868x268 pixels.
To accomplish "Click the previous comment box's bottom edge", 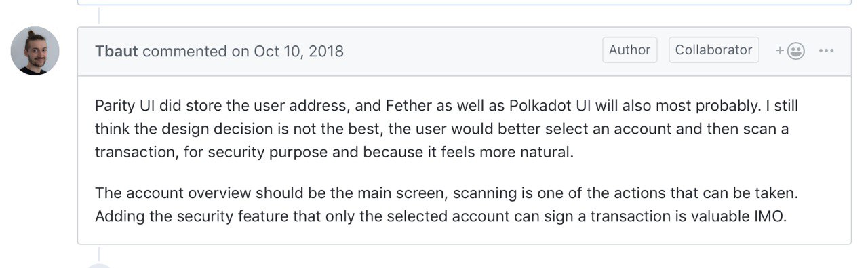I will (x=465, y=3).
